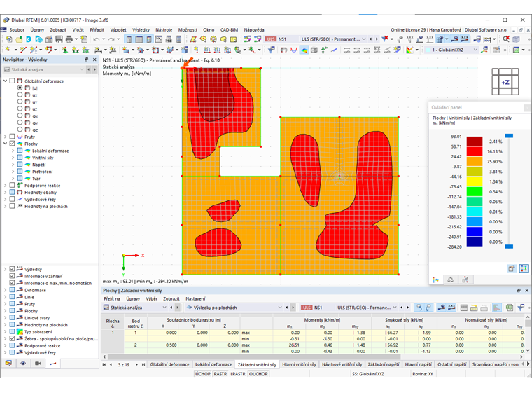Click the red filter delete icon
This screenshot has height=393, width=532.
coord(385,39)
